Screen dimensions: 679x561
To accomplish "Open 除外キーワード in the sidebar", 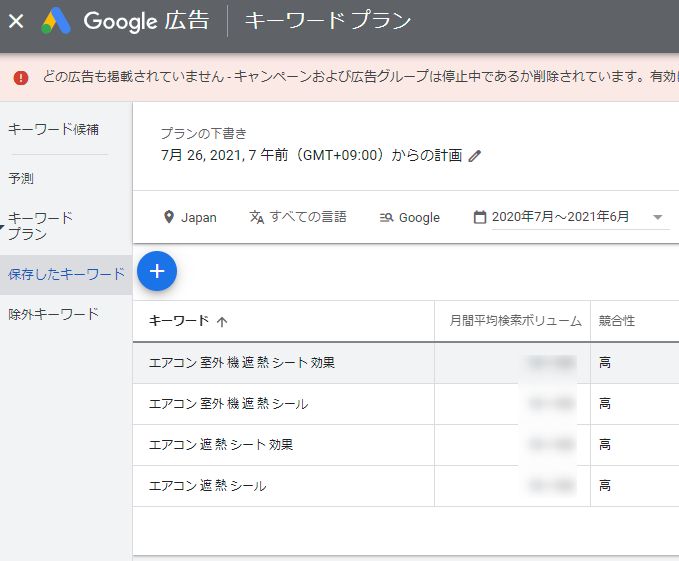I will 53,314.
